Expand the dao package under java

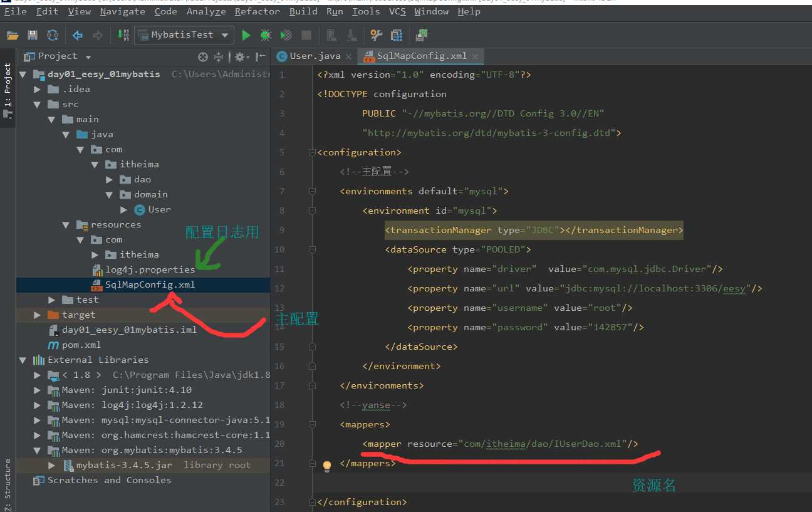click(110, 179)
